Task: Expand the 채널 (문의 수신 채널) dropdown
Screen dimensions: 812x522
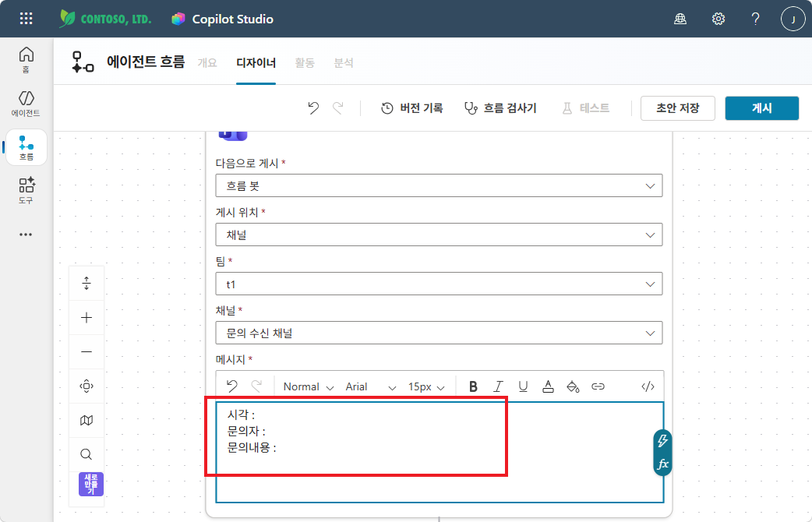Action: click(439, 333)
